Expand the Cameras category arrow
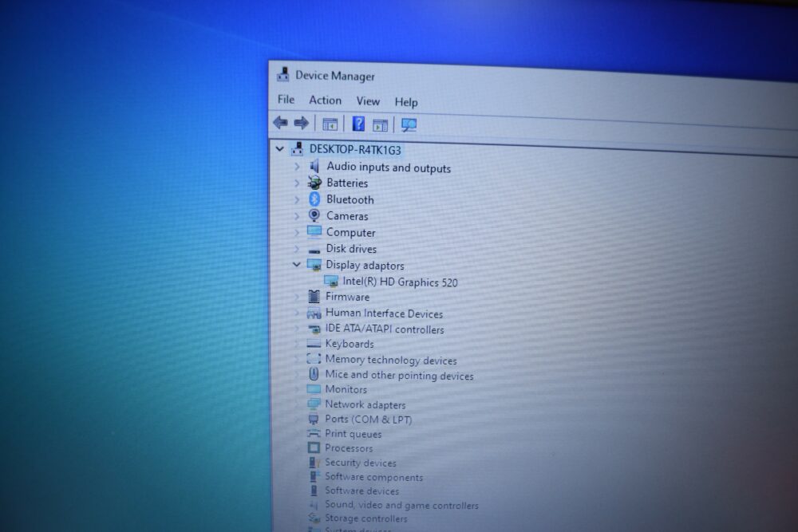The image size is (798, 532). (x=297, y=215)
